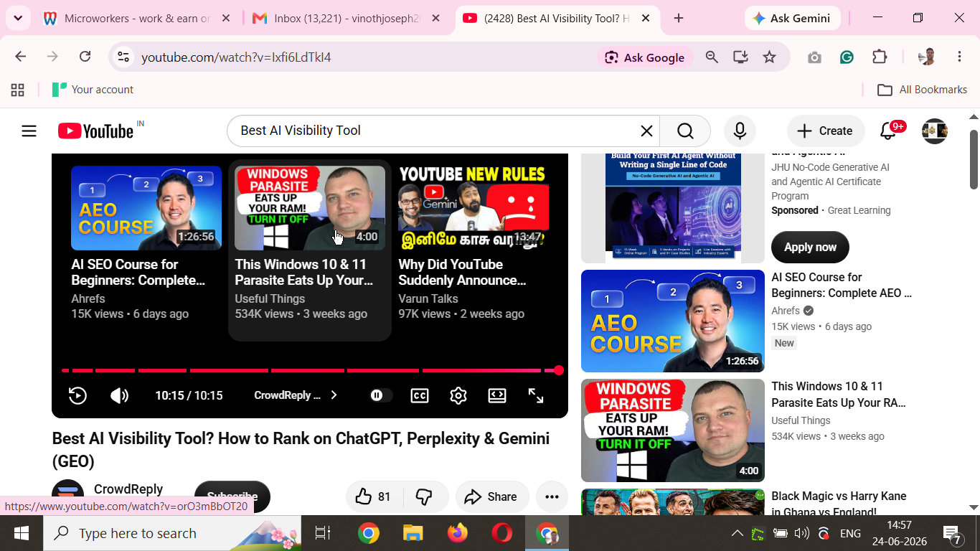Go back to previous page
The height and width of the screenshot is (551, 980).
20,57
